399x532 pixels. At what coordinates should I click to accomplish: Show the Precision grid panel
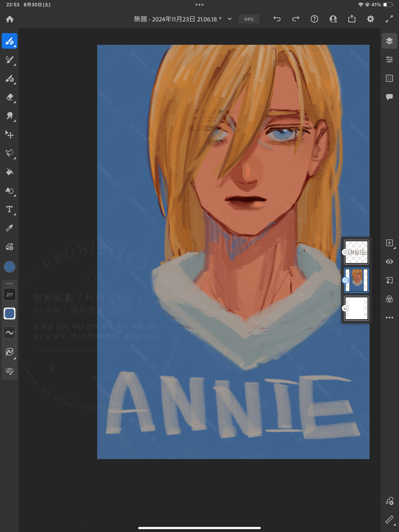click(x=390, y=78)
